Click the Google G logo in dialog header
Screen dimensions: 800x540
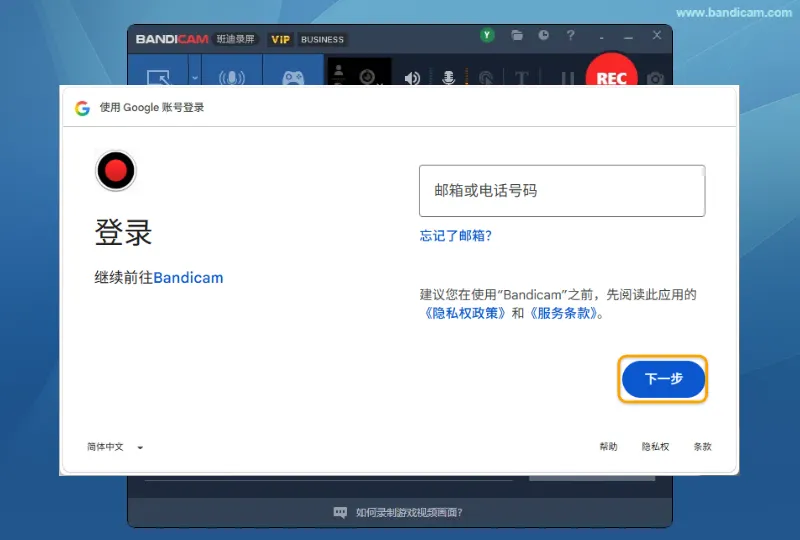coord(83,108)
